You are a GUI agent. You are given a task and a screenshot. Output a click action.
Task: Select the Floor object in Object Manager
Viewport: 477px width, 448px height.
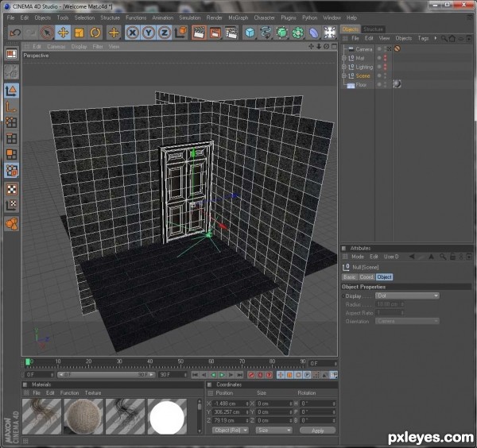(361, 85)
